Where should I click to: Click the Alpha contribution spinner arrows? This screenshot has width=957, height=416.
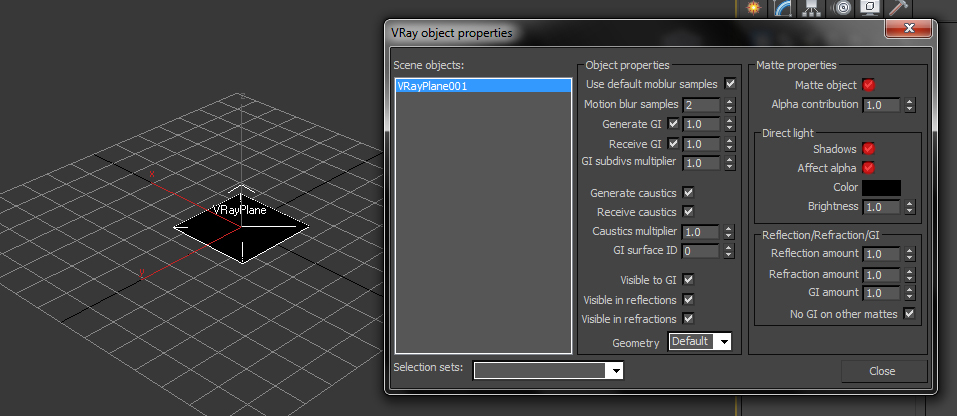pos(909,105)
